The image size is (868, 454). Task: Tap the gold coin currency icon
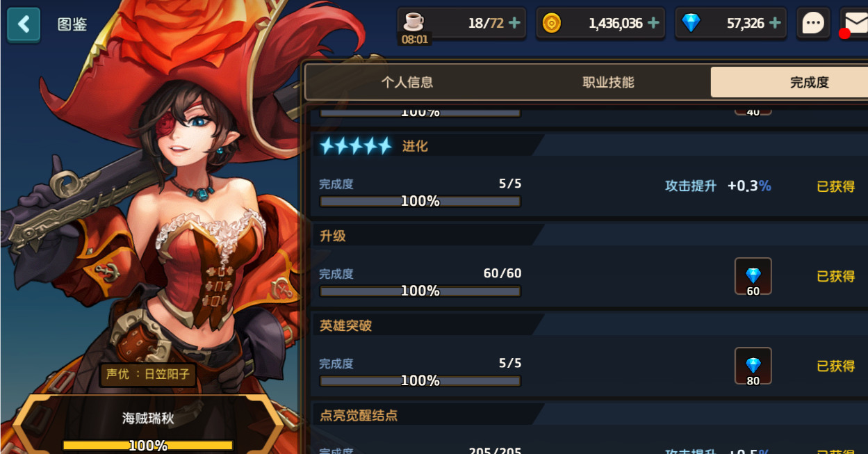point(551,23)
